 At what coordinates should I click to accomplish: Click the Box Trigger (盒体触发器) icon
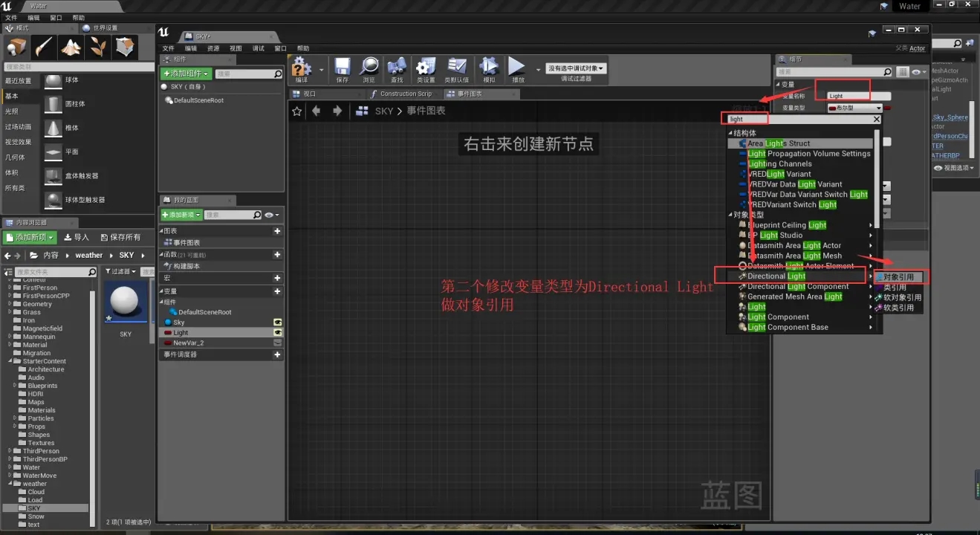(53, 176)
